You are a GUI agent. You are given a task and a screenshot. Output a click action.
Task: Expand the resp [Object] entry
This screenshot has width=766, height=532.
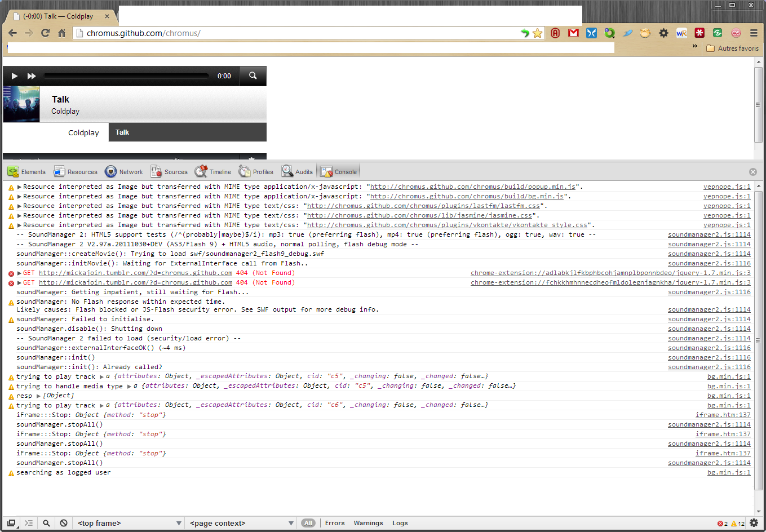(38, 396)
